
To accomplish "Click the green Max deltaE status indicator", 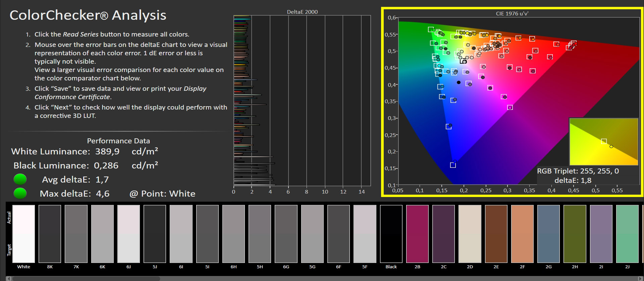I will click(20, 194).
